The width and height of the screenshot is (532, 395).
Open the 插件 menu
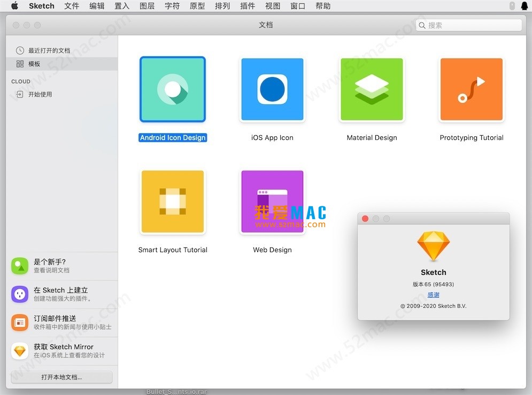coord(248,6)
